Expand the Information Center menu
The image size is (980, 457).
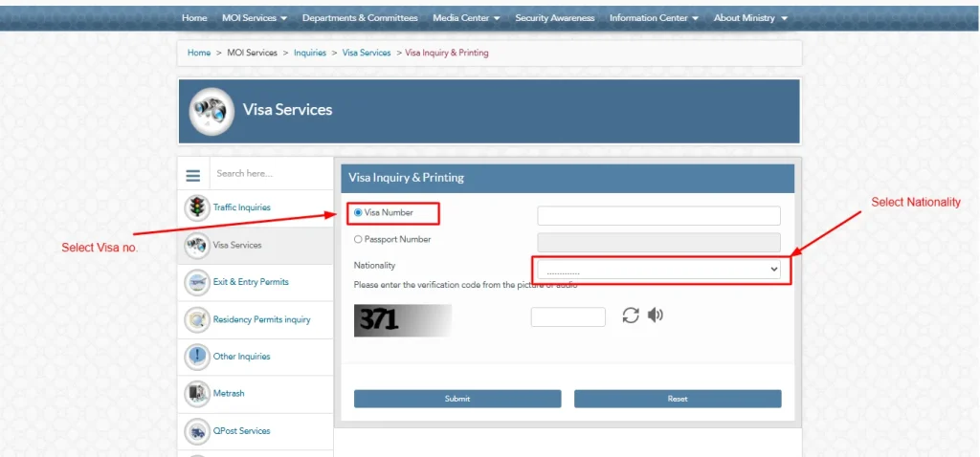click(654, 18)
